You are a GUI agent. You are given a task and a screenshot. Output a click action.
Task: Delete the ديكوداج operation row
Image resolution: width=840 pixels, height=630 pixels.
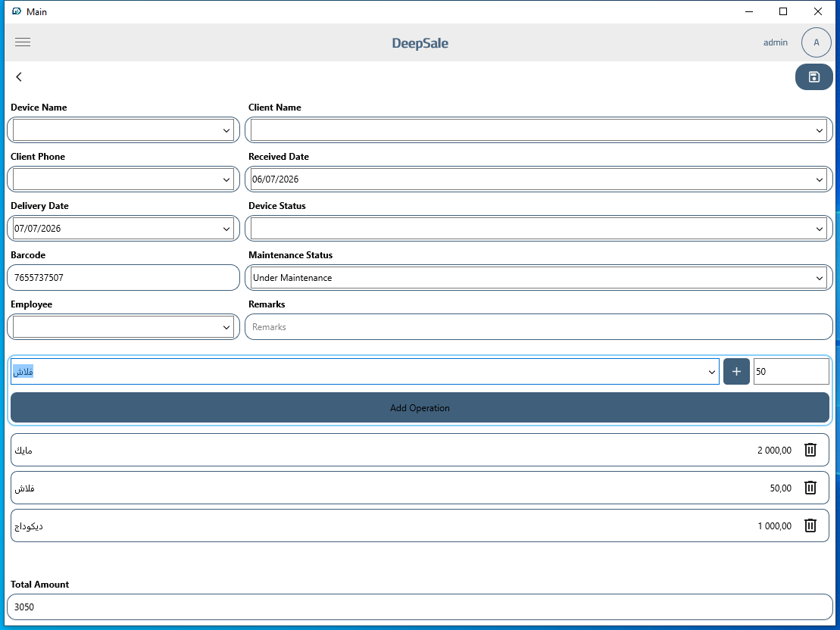pos(810,526)
